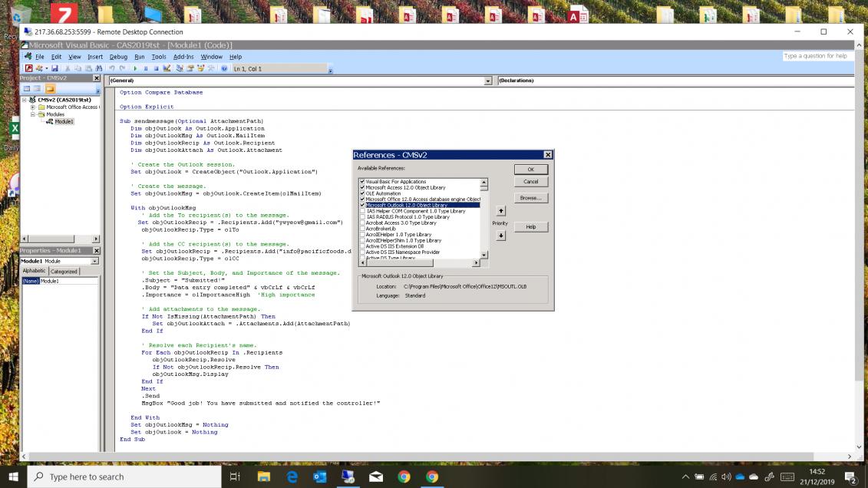868x488 pixels.
Task: Uncheck Microsoft Office 12.0 Access database engine
Action: 362,199
